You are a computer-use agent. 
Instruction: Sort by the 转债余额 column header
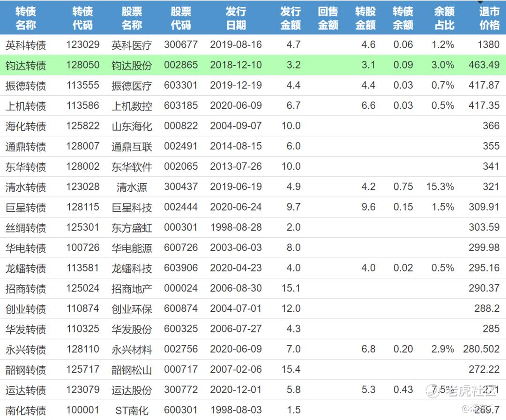click(403, 18)
